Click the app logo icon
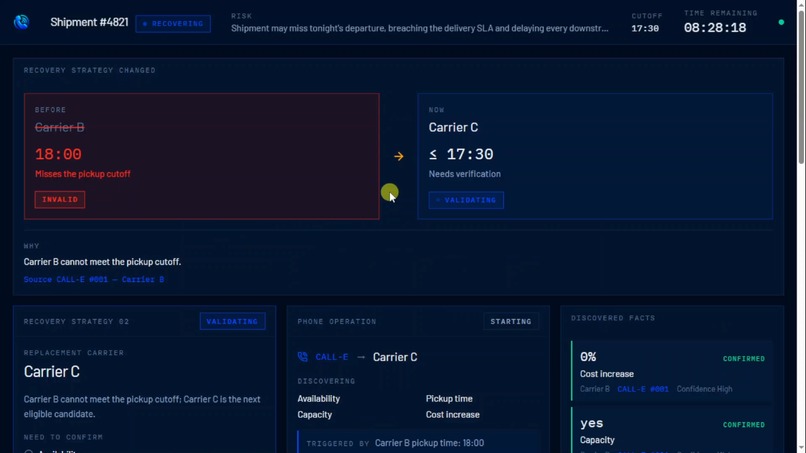806x453 pixels. 22,22
